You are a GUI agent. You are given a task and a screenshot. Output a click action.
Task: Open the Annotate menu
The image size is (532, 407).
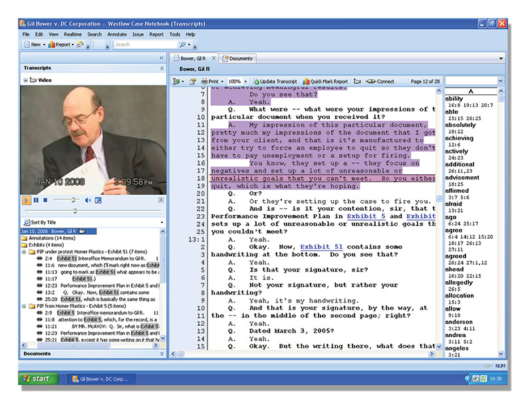coord(117,35)
